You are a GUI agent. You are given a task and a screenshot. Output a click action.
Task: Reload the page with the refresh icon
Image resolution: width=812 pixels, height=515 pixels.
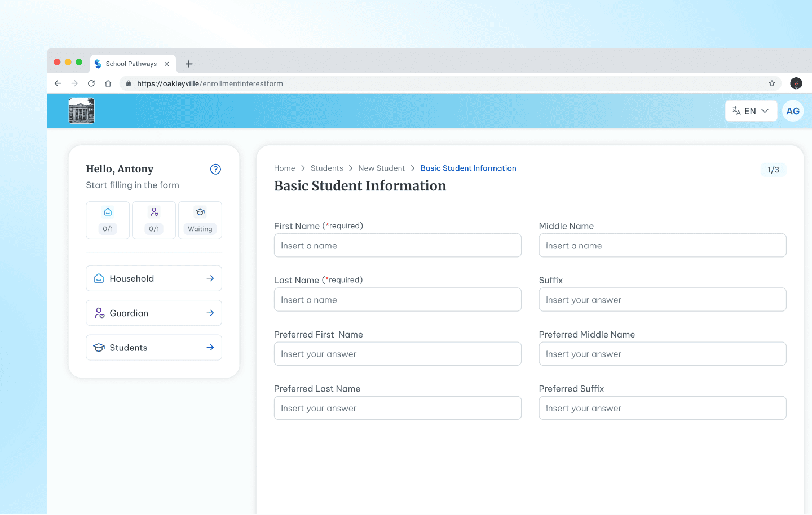tap(91, 83)
